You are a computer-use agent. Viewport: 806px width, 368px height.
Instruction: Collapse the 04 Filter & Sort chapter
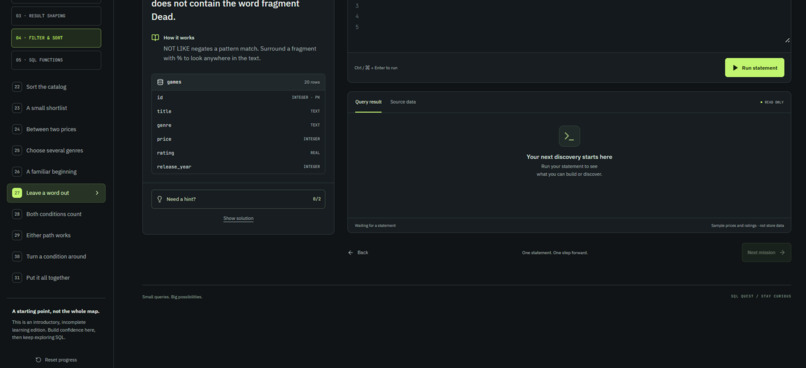tap(56, 38)
